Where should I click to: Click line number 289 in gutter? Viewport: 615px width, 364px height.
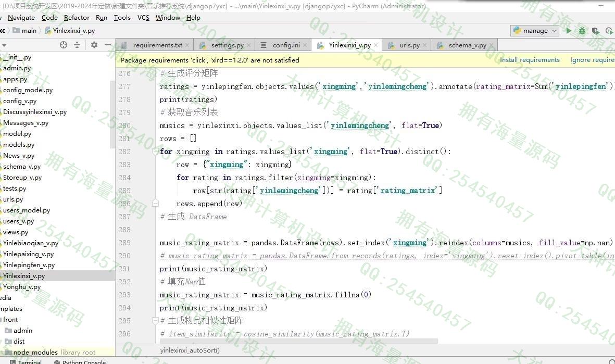(125, 243)
